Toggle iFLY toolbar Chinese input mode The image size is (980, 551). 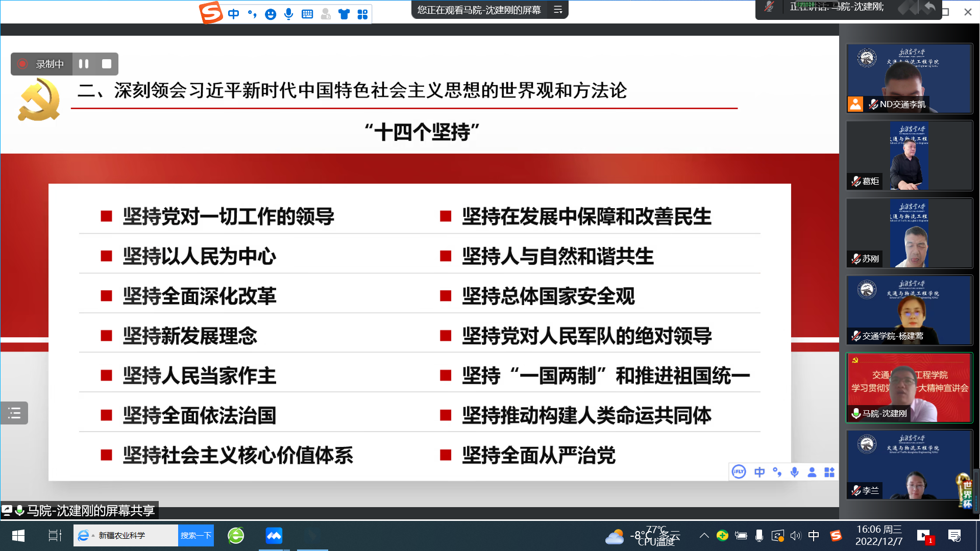tap(759, 472)
